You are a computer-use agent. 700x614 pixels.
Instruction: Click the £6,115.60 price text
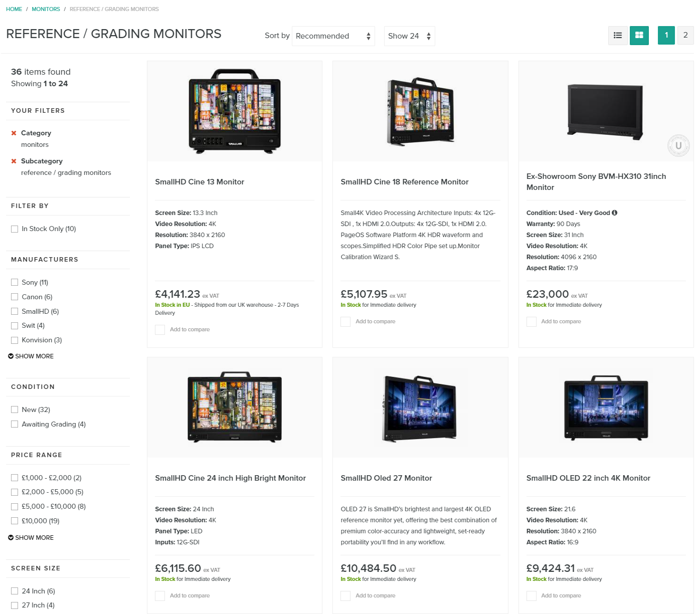click(x=178, y=568)
